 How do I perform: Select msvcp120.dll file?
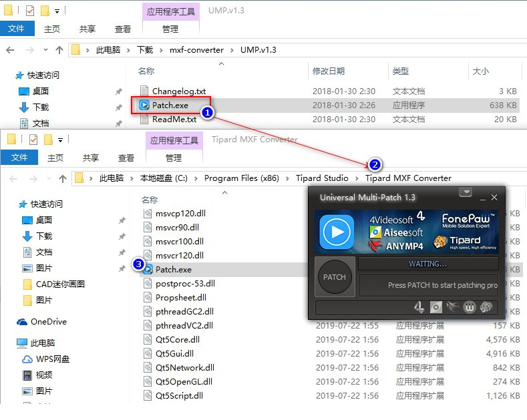click(180, 214)
